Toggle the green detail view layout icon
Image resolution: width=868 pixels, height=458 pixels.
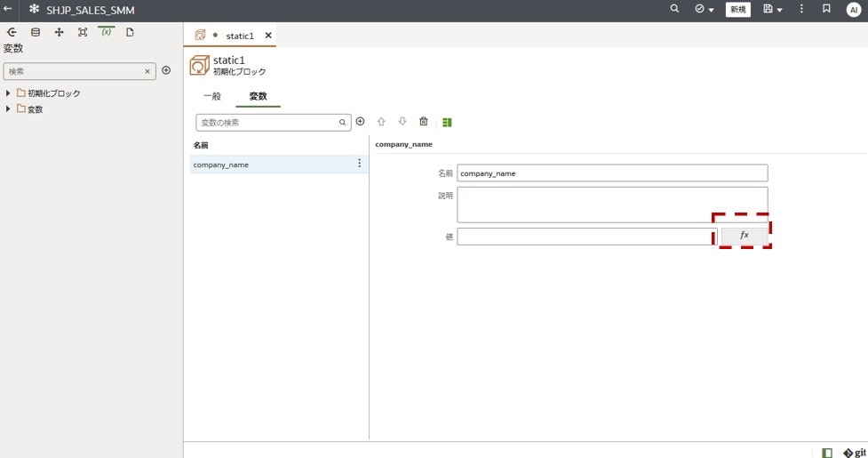coord(447,123)
